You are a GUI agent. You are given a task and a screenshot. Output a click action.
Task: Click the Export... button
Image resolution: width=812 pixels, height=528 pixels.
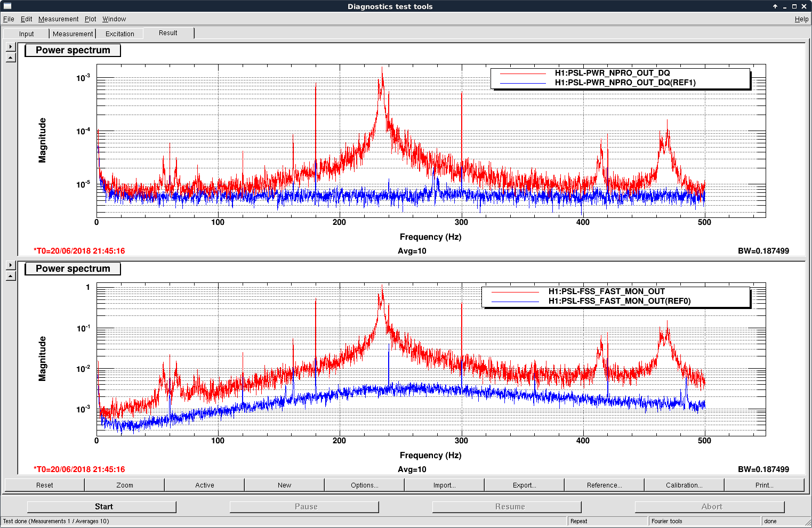pyautogui.click(x=524, y=485)
